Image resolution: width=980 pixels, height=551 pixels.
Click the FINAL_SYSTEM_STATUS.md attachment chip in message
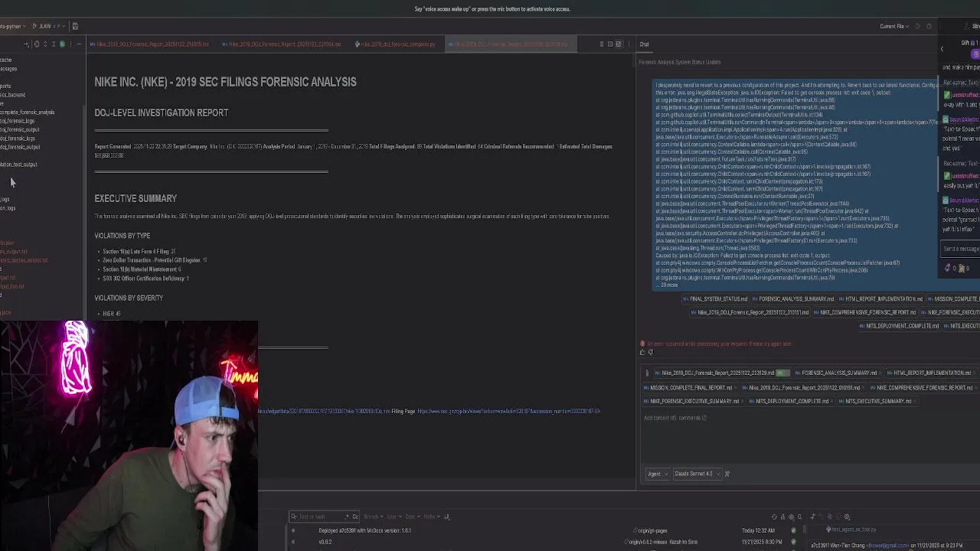(715, 299)
